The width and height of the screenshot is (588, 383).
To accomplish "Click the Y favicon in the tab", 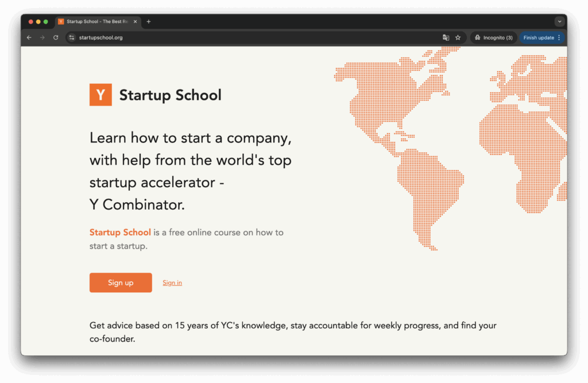I will (x=61, y=22).
